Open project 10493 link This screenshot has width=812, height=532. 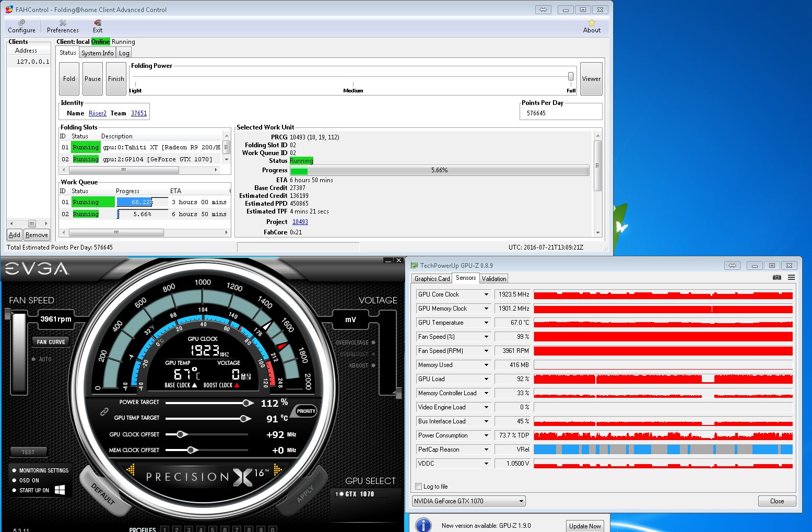300,222
